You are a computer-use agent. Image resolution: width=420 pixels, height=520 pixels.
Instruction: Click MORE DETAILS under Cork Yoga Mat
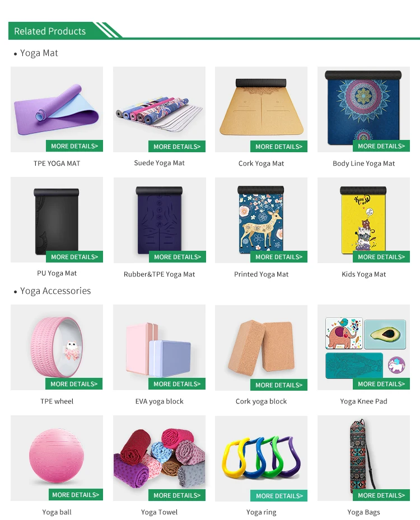click(x=279, y=146)
